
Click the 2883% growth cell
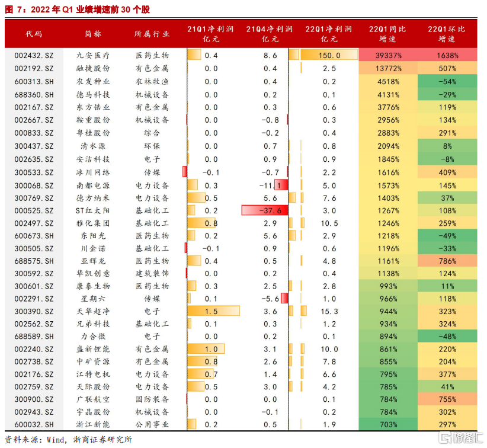pos(388,133)
